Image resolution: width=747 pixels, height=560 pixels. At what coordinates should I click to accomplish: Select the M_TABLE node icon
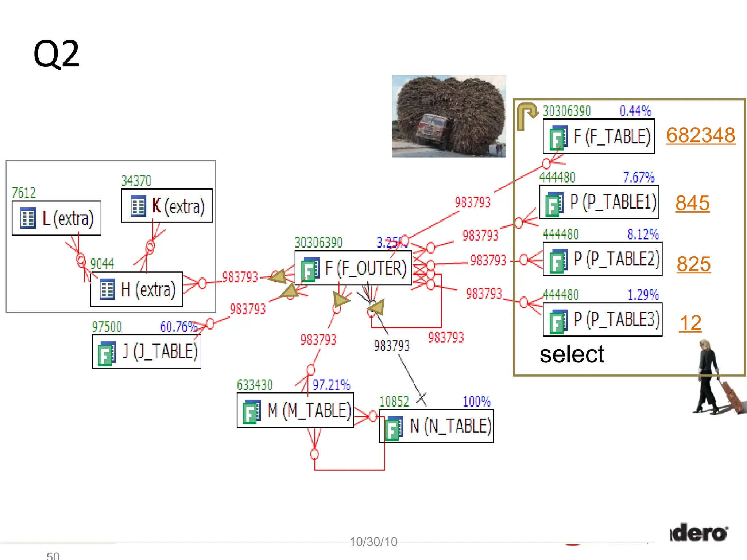pos(252,411)
